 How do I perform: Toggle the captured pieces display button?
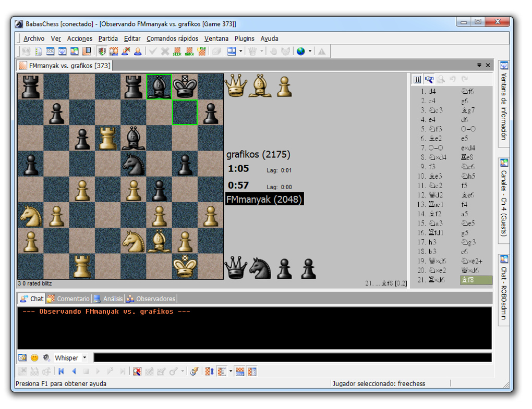[239, 371]
